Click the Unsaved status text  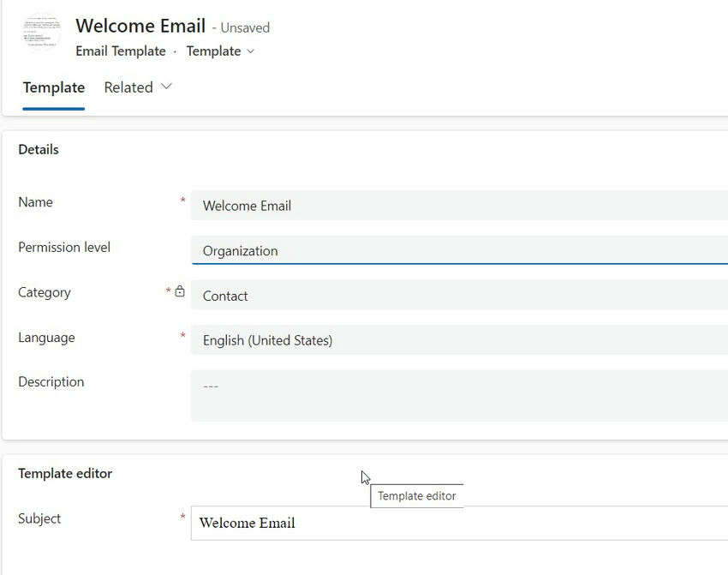pyautogui.click(x=245, y=27)
